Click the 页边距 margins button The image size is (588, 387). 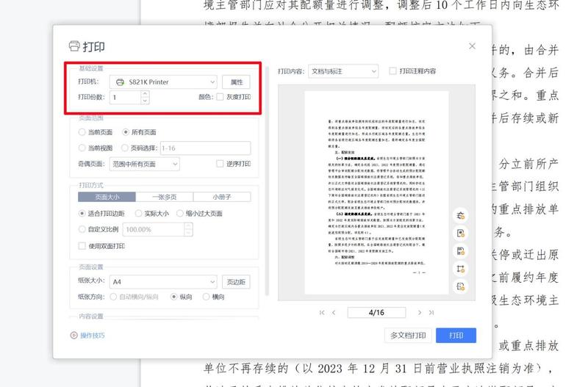[x=236, y=282]
